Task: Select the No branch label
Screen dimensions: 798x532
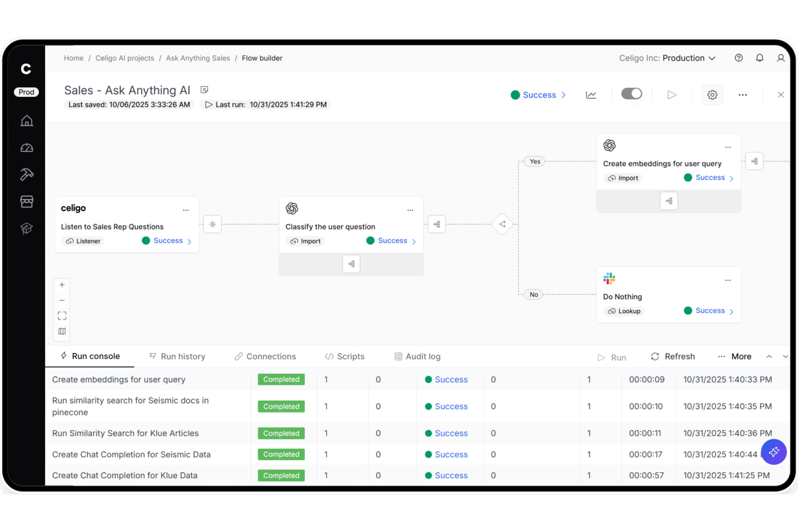Action: [534, 295]
